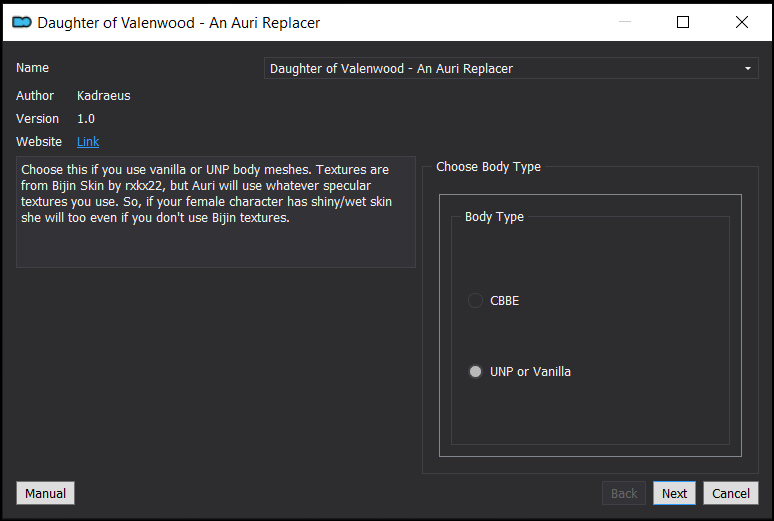Select the CBBE body type radio button

(x=475, y=300)
